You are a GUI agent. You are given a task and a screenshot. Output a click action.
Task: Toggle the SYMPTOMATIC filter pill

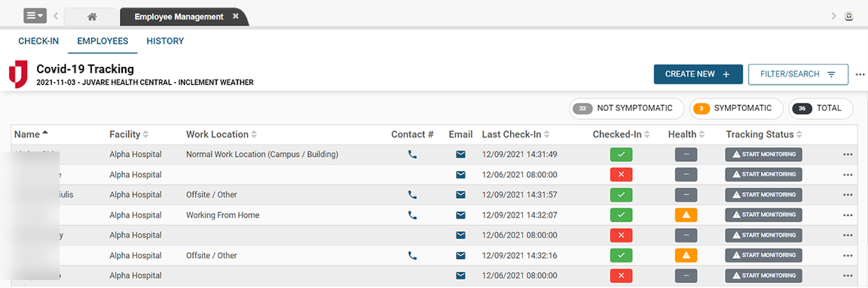click(734, 109)
